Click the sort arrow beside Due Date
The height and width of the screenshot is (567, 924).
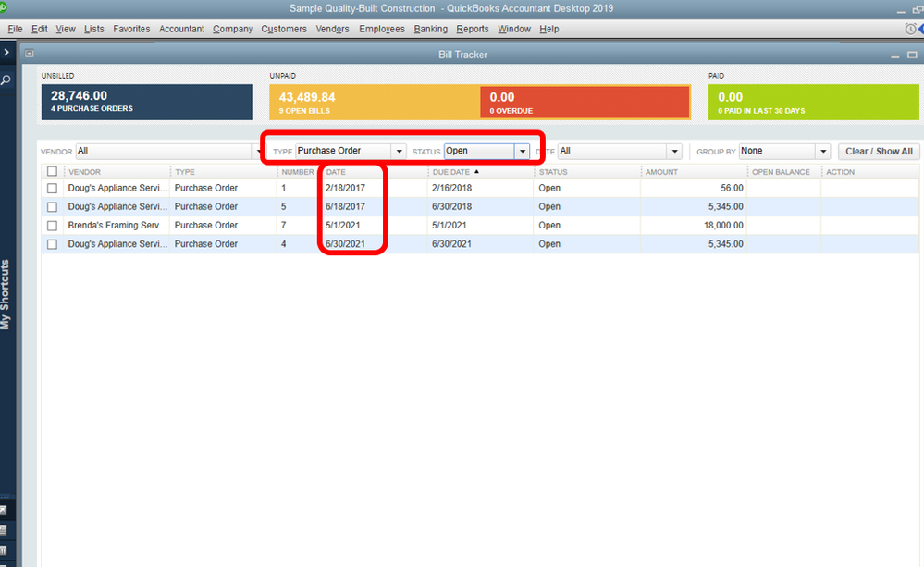point(476,171)
